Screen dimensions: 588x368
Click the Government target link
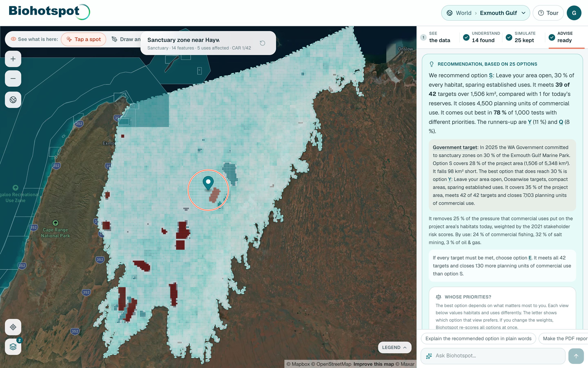coord(455,147)
